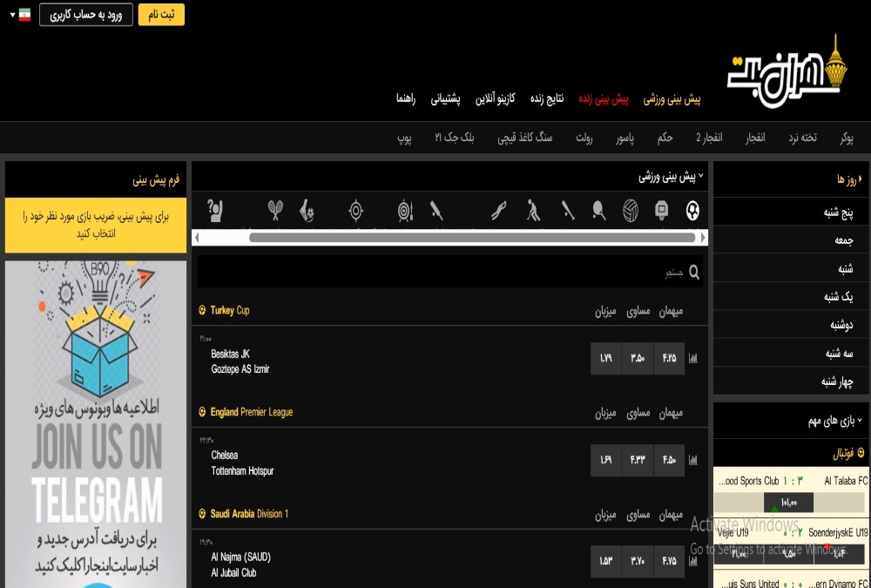Image resolution: width=871 pixels, height=588 pixels.
Task: Open پیش بینی ورزشی in main menu
Action: pyautogui.click(x=672, y=99)
